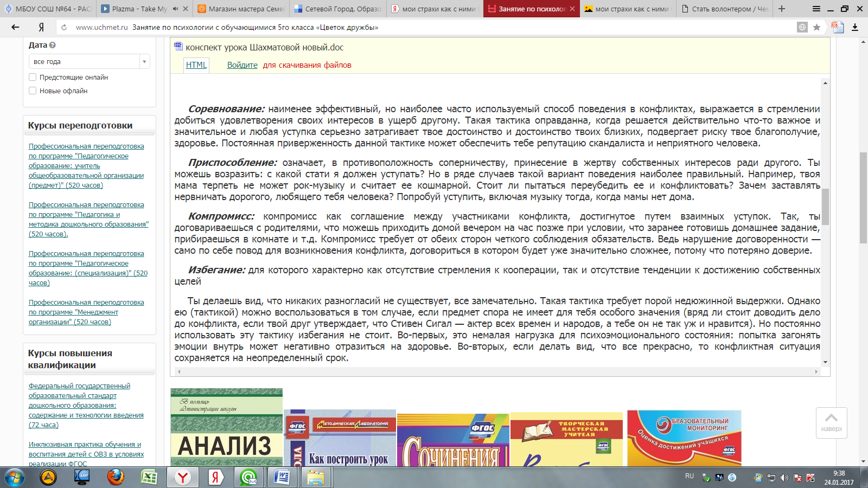Image resolution: width=868 pixels, height=488 pixels.
Task: Switch to the Сетевой Город tab
Action: [337, 9]
